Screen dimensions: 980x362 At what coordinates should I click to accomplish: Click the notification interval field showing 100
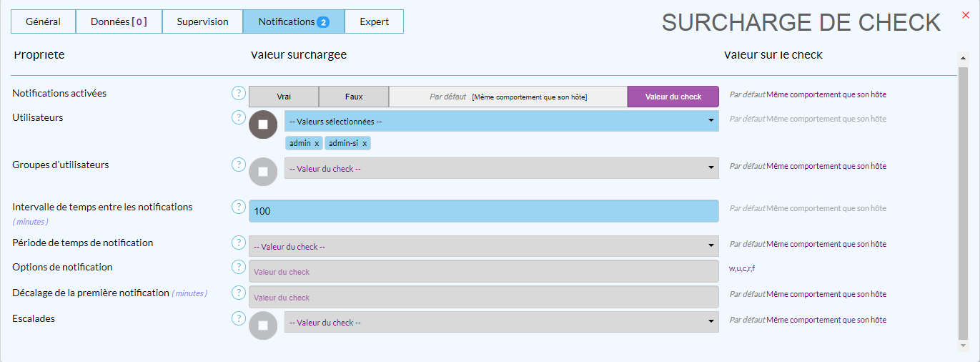[x=483, y=211]
